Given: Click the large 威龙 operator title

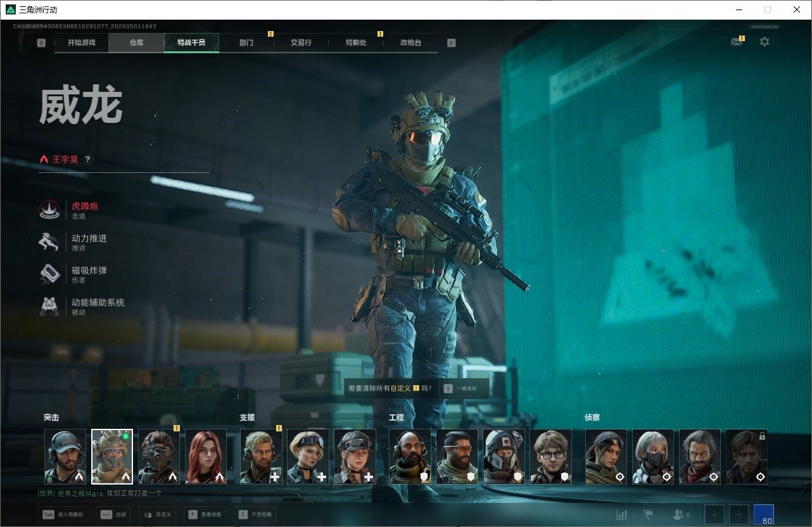Looking at the screenshot, I should [x=80, y=106].
